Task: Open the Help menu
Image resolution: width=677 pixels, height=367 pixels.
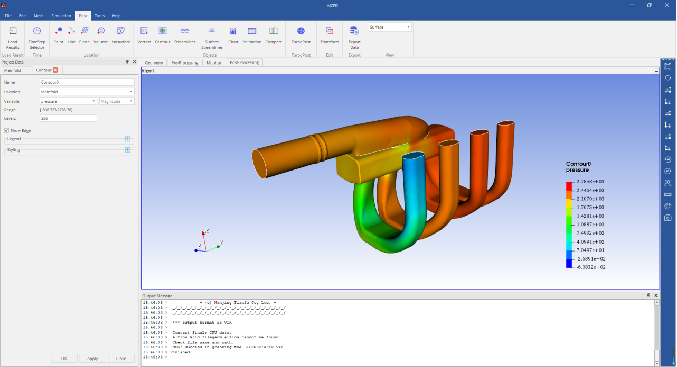Action: [116, 16]
